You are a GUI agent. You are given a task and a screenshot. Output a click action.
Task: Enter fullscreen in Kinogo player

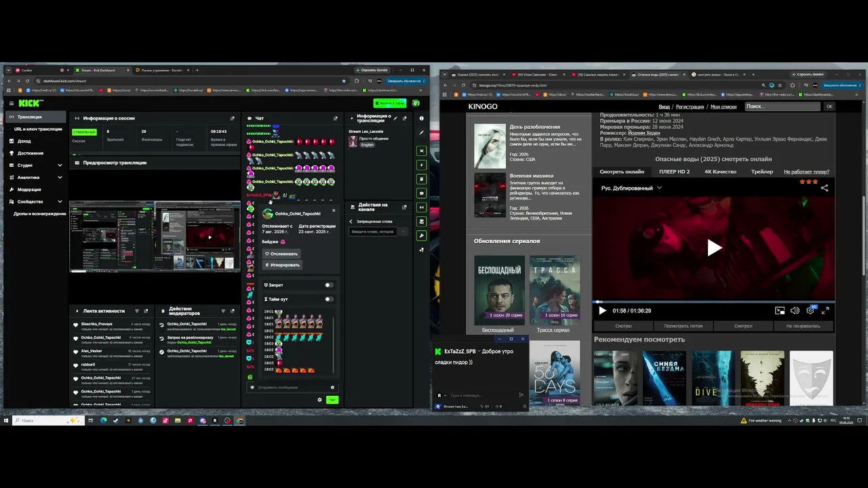pyautogui.click(x=825, y=310)
